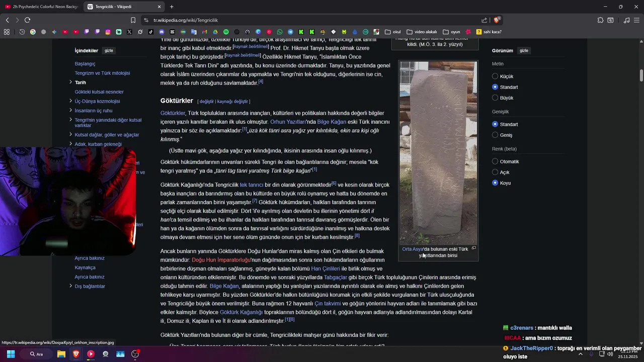
Task: Open the Spotify green bookmark icon
Action: 226,32
